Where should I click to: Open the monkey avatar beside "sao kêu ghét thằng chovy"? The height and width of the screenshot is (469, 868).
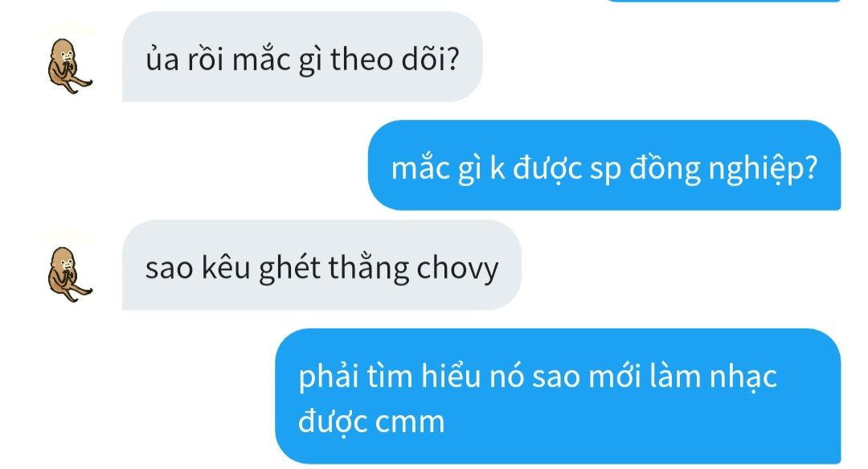click(69, 274)
